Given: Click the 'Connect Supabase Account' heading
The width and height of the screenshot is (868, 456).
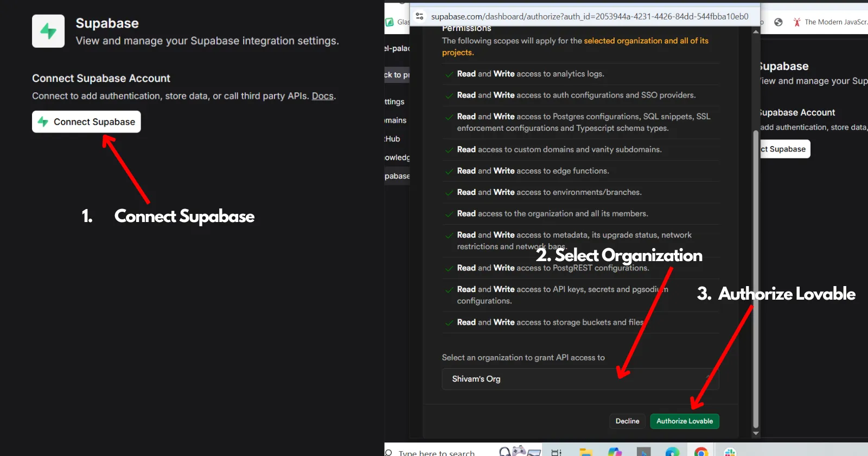Looking at the screenshot, I should pyautogui.click(x=101, y=78).
